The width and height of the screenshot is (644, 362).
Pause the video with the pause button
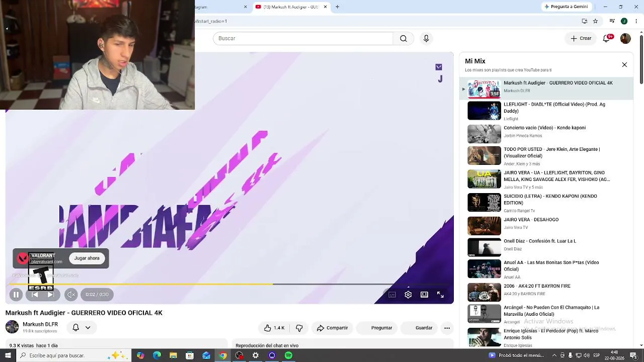(16, 295)
